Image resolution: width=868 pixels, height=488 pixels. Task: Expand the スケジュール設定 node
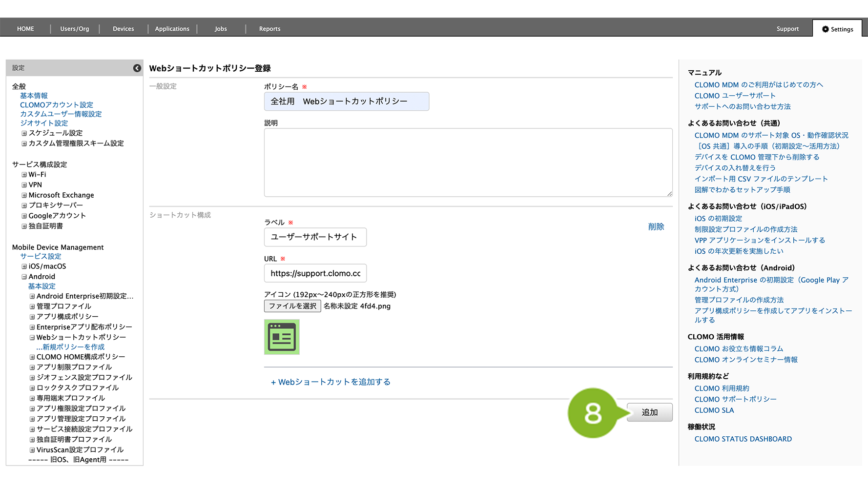point(24,133)
